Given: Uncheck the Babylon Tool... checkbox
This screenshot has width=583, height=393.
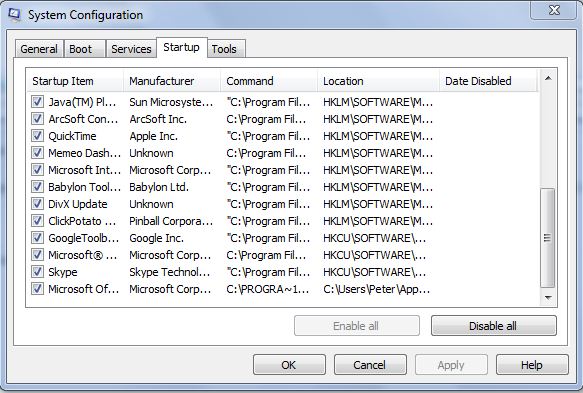Looking at the screenshot, I should click(x=37, y=187).
